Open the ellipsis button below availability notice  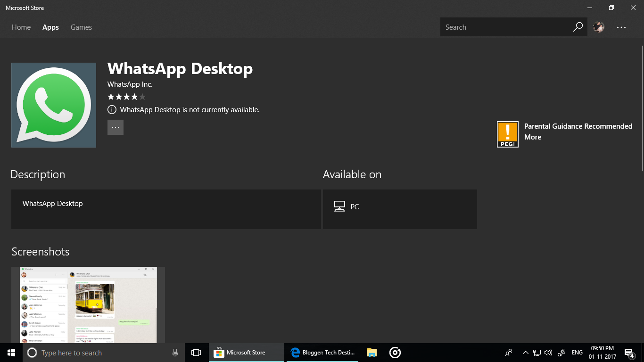click(116, 127)
